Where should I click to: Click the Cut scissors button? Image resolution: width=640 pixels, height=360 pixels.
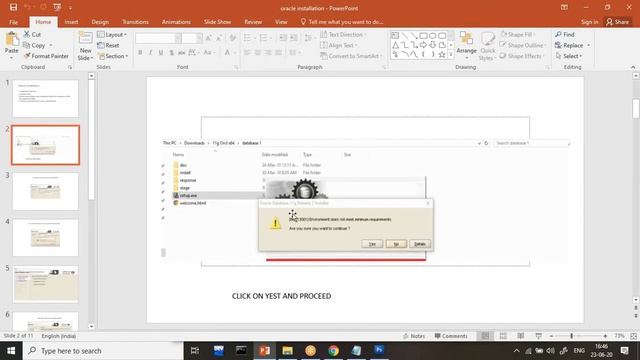coord(32,34)
